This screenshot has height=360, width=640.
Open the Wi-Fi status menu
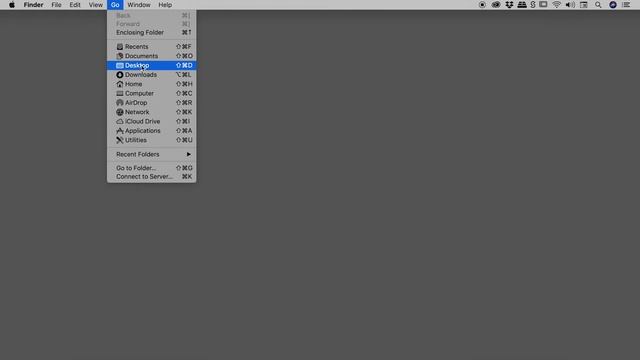point(556,5)
